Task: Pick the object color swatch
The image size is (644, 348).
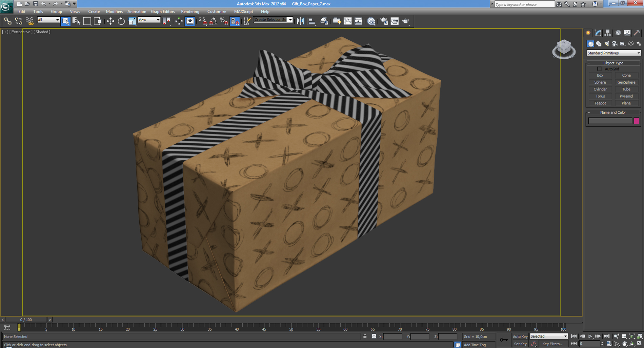Action: (637, 121)
